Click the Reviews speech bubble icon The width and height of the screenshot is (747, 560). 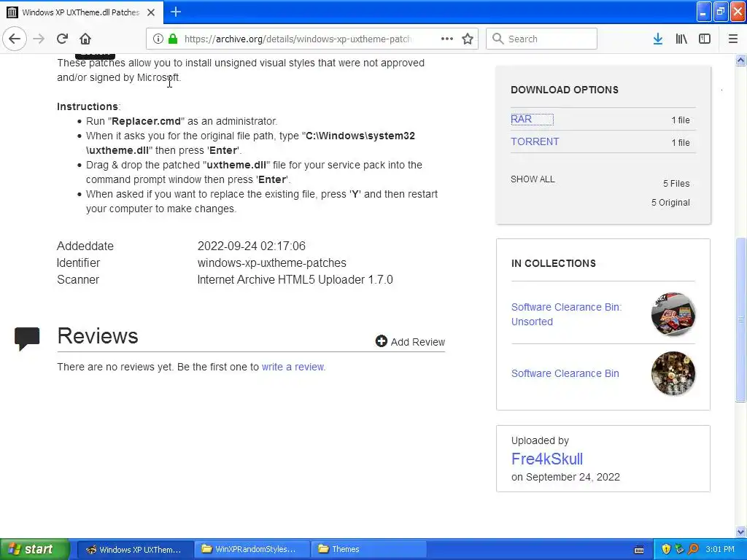[x=27, y=339]
